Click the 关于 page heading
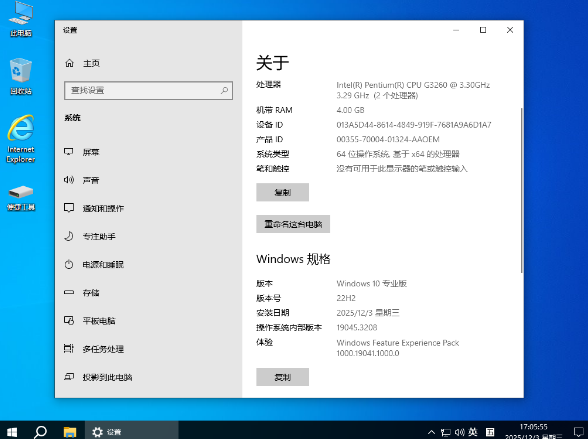The image size is (588, 439). pos(273,63)
